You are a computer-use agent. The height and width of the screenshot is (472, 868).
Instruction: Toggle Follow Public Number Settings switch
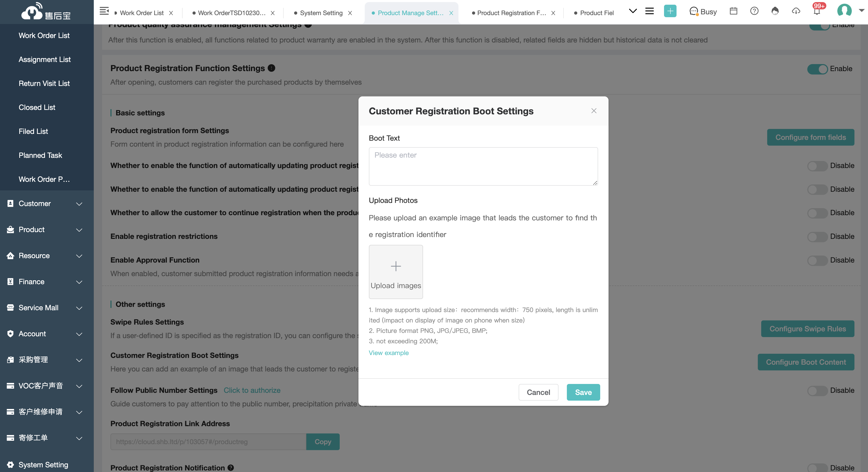(817, 391)
